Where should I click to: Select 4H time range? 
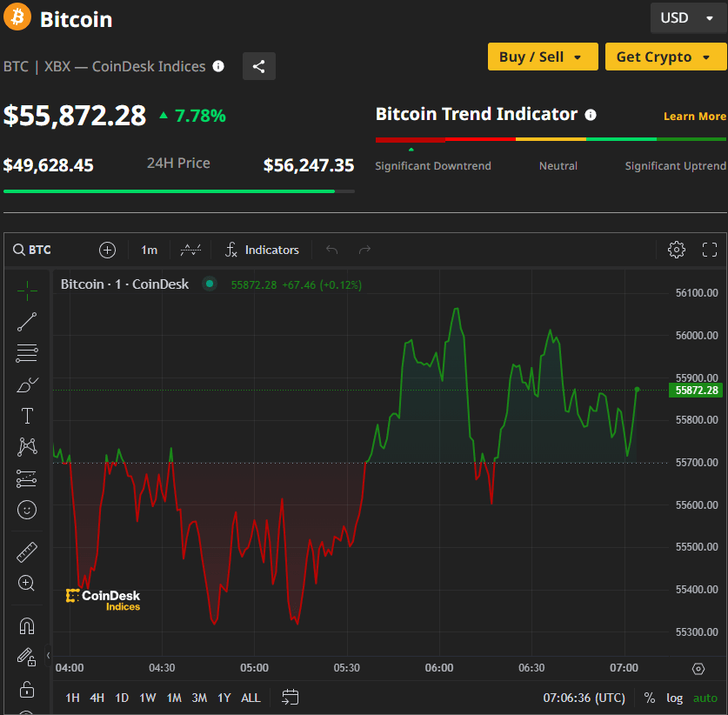[x=97, y=698]
